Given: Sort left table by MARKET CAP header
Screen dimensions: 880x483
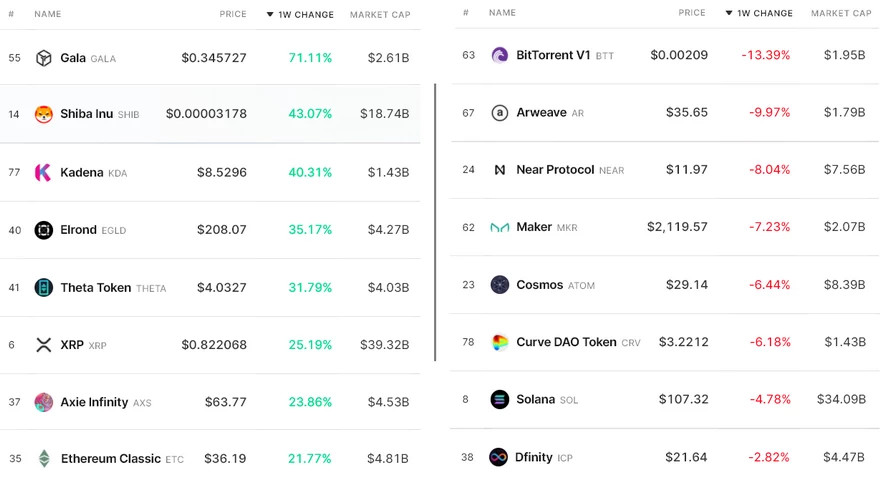Looking at the screenshot, I should pos(380,15).
